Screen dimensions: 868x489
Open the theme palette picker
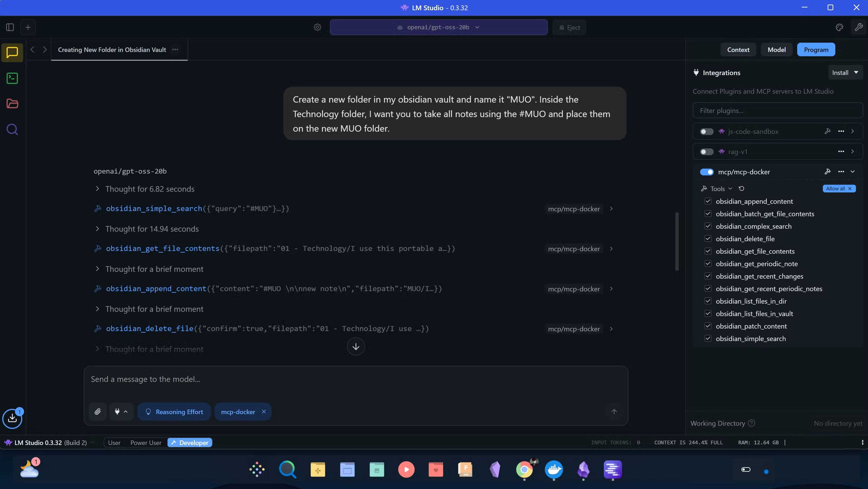(x=839, y=27)
